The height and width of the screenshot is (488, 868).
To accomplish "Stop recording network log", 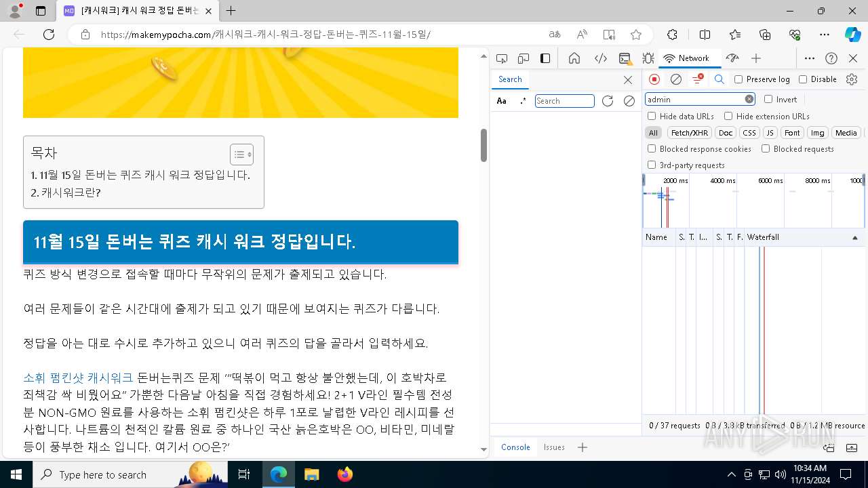I will [654, 79].
